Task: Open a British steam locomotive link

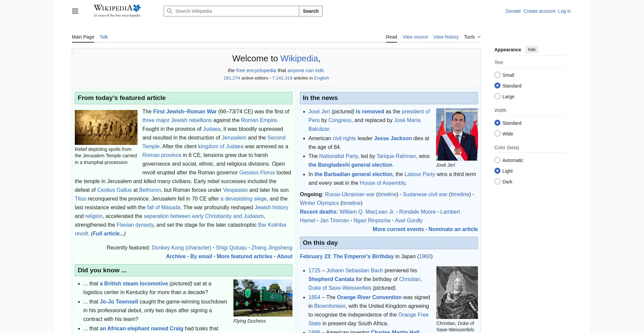Action: click(x=134, y=283)
